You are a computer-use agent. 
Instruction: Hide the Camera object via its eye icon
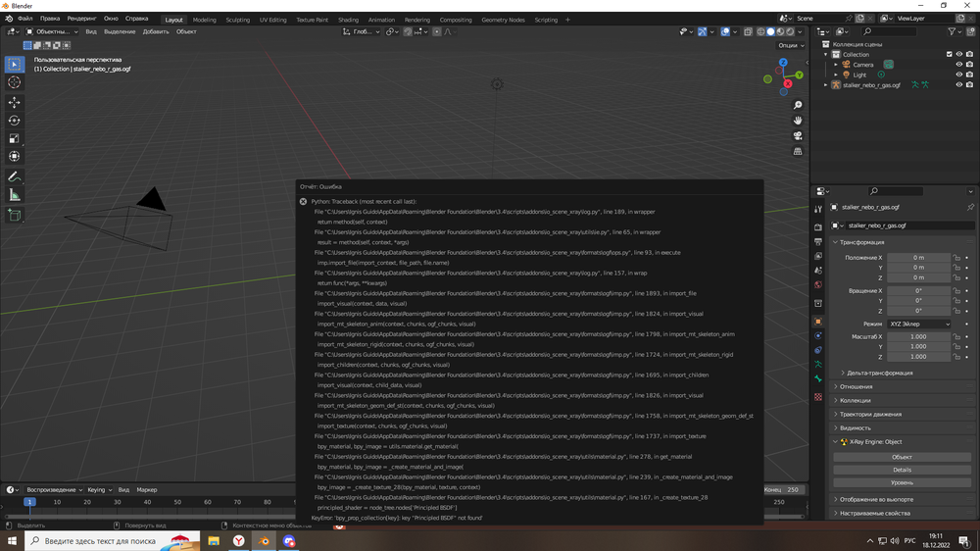pyautogui.click(x=958, y=65)
